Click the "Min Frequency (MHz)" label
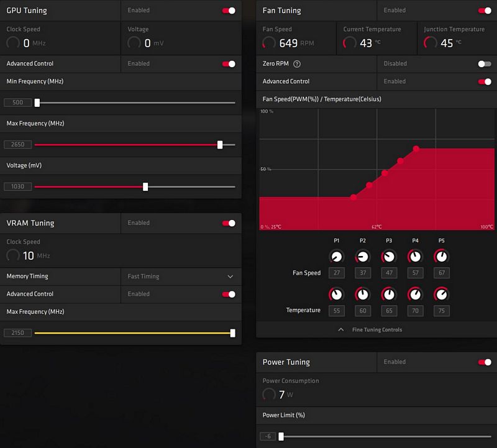The height and width of the screenshot is (448, 497). (35, 81)
